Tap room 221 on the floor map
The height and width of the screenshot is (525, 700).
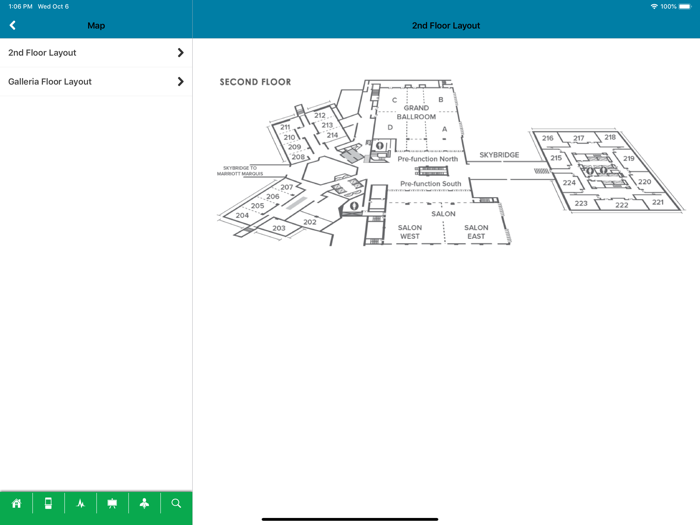658,203
